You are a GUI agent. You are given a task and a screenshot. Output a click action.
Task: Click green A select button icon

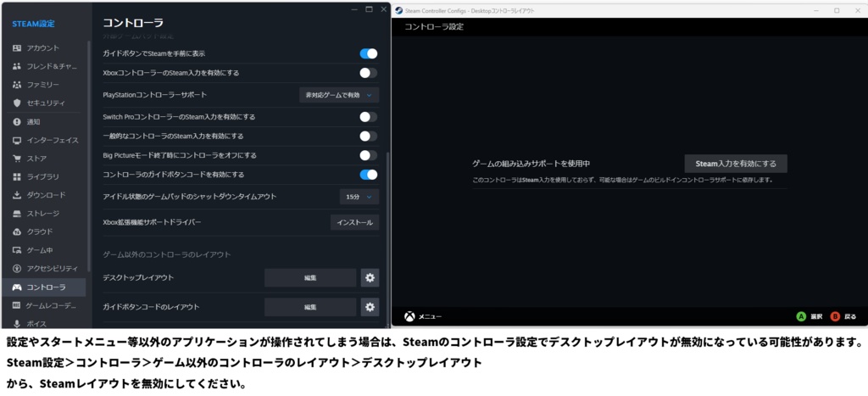coord(800,316)
